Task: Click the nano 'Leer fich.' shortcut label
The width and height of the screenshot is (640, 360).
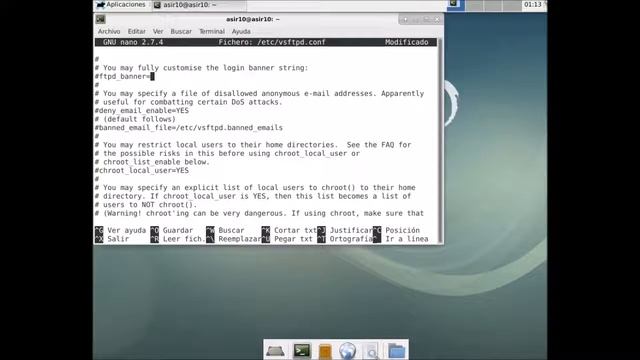Action: tap(184, 239)
